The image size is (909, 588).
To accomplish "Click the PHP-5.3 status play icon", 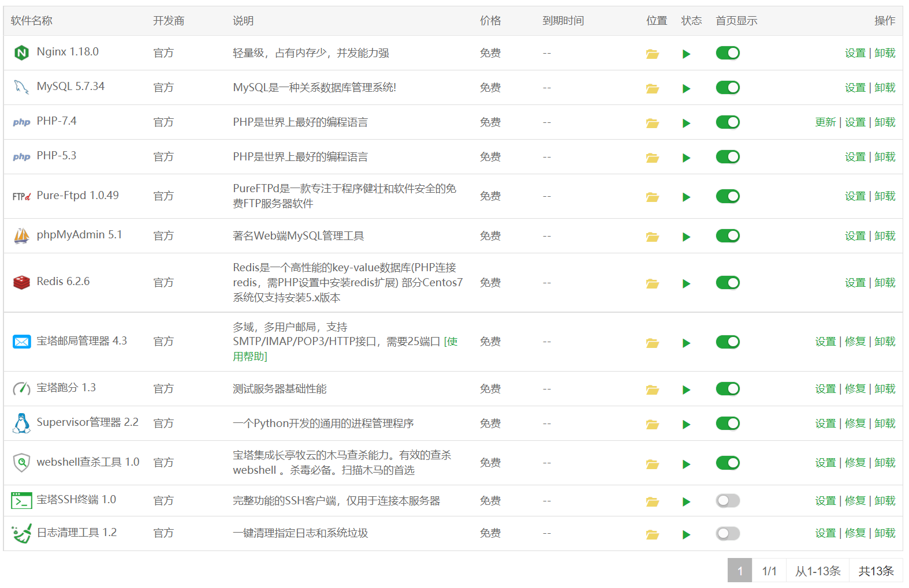I will (686, 158).
